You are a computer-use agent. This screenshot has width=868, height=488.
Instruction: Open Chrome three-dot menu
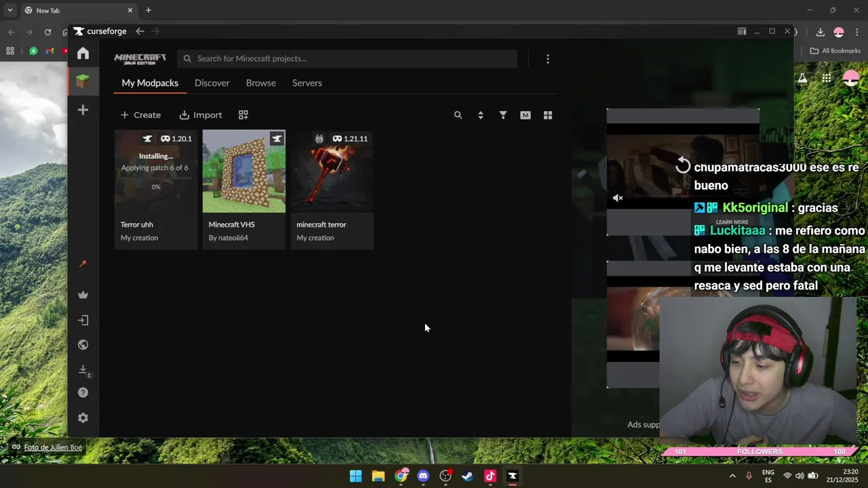pyautogui.click(x=858, y=32)
